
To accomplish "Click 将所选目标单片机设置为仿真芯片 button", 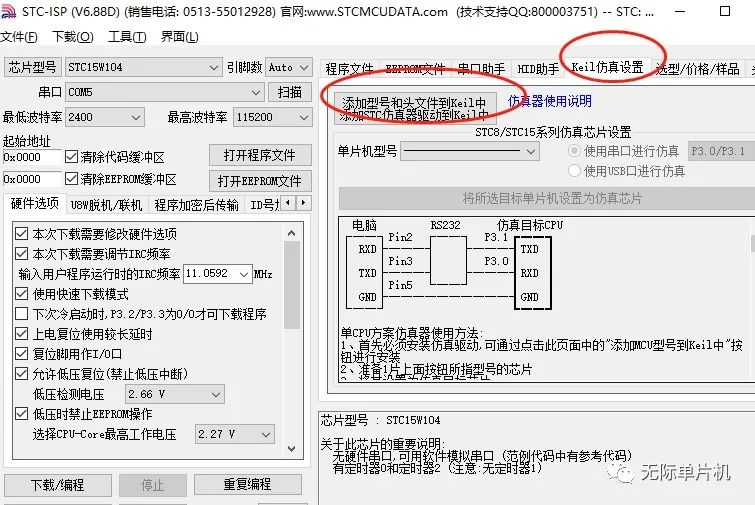I will coord(547,198).
